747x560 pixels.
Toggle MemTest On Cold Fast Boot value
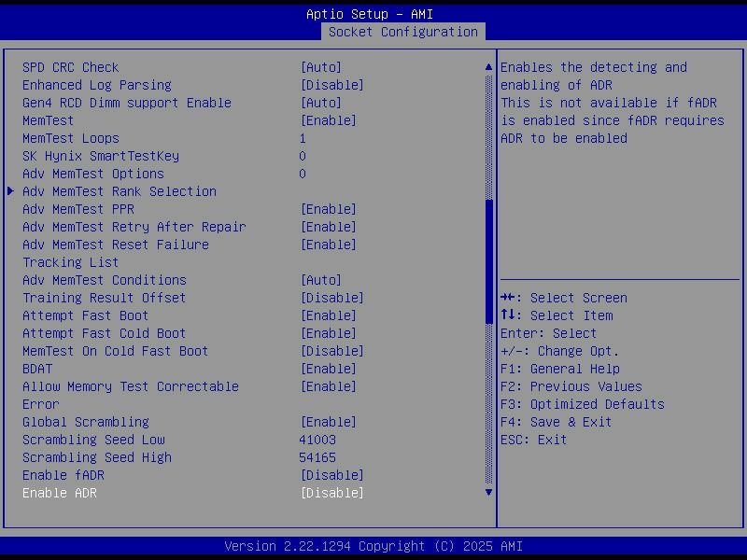pos(332,351)
